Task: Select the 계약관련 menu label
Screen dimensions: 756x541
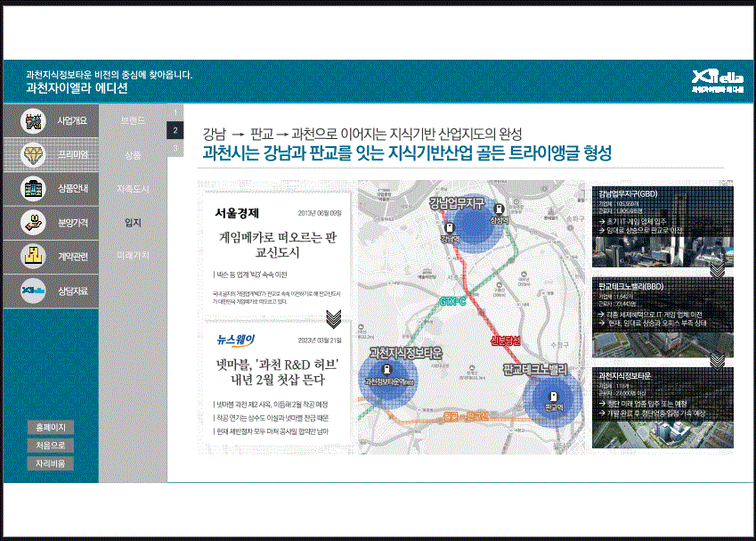Action: [x=73, y=257]
